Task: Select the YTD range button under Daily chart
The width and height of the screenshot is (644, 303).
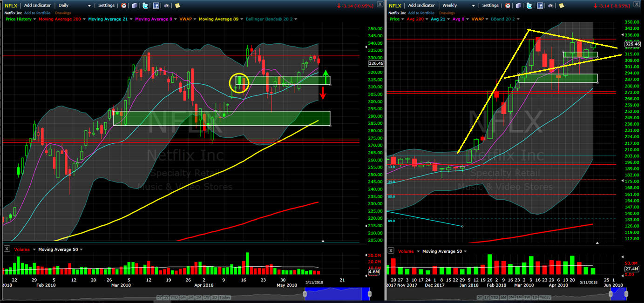Action: (174, 297)
